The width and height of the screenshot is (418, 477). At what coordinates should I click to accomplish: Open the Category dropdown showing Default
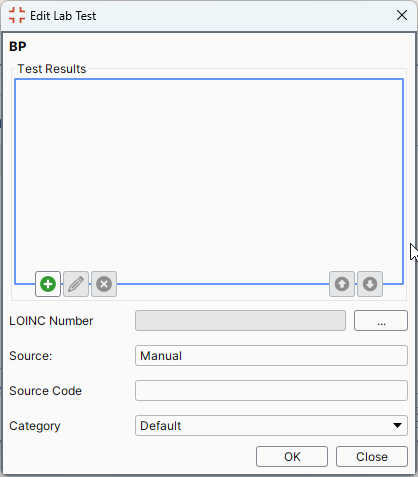point(271,426)
